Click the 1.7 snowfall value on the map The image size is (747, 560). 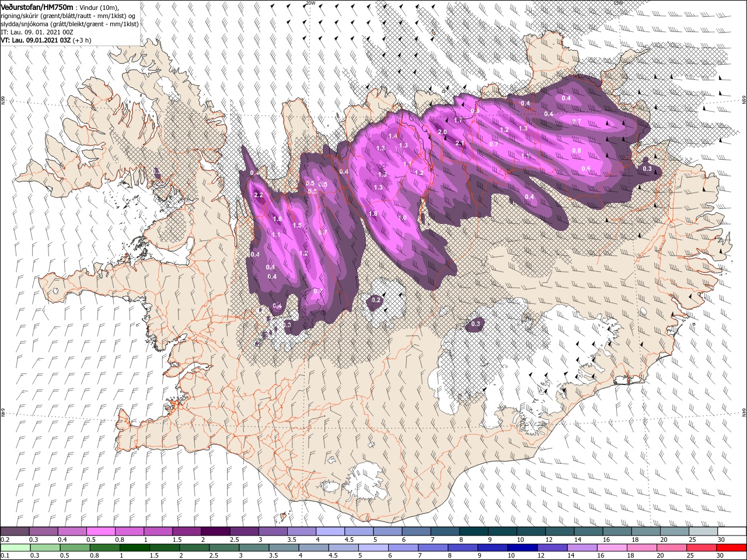tap(458, 121)
